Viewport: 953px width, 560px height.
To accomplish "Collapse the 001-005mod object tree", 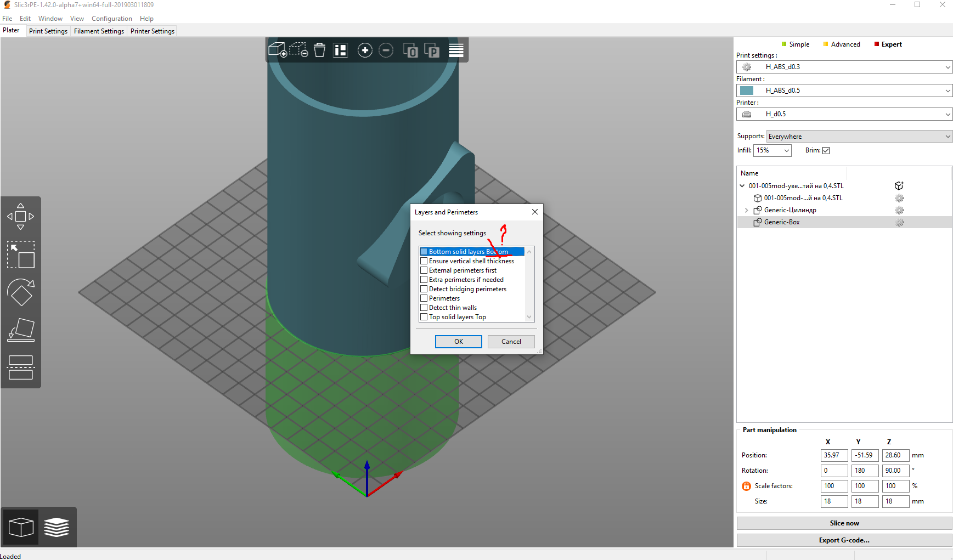I will 742,186.
